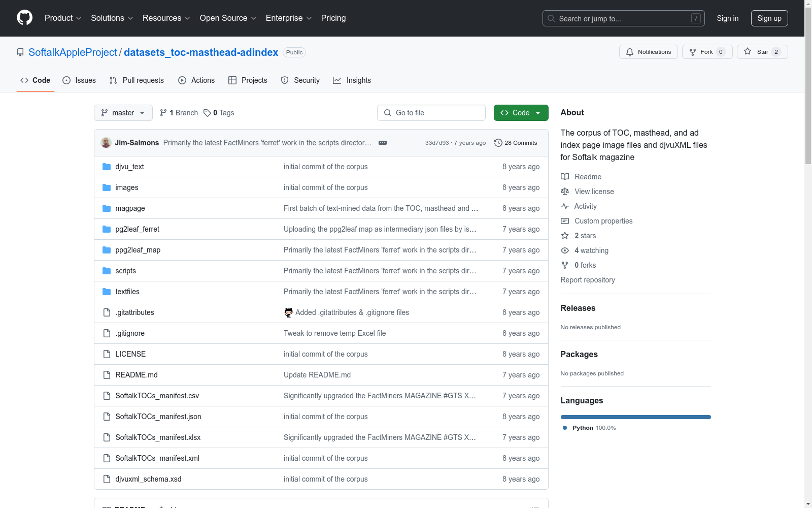
Task: Click the Custom properties note icon
Action: point(565,221)
